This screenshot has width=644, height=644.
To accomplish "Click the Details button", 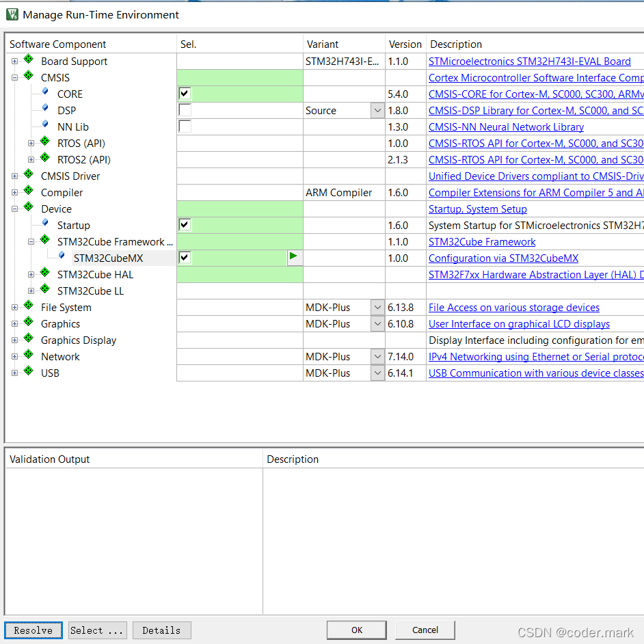I will [162, 630].
